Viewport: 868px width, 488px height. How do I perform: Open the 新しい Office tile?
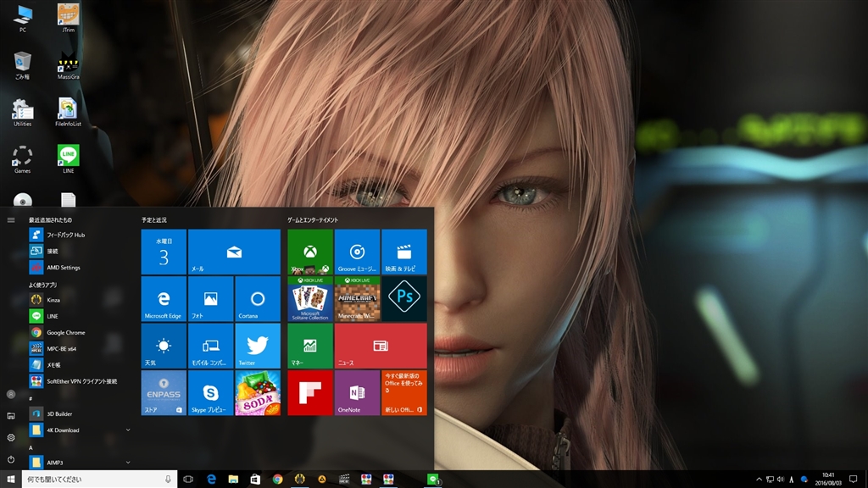click(x=404, y=393)
